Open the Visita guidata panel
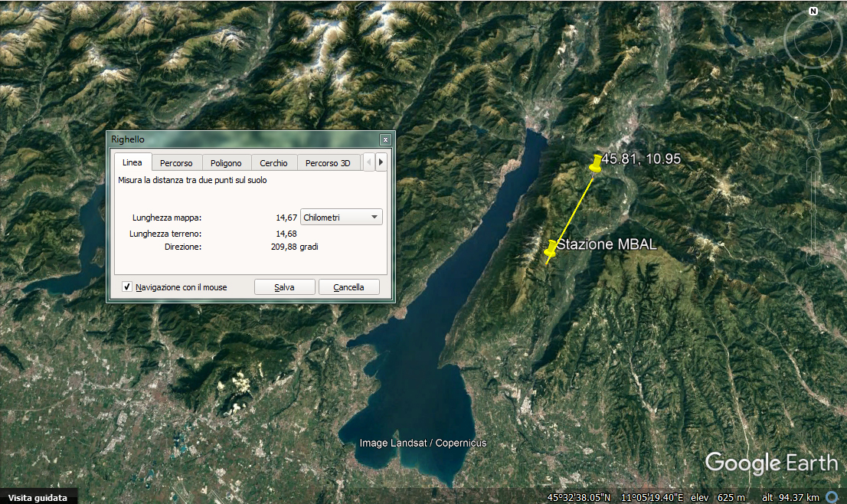The width and height of the screenshot is (847, 504). click(x=38, y=497)
